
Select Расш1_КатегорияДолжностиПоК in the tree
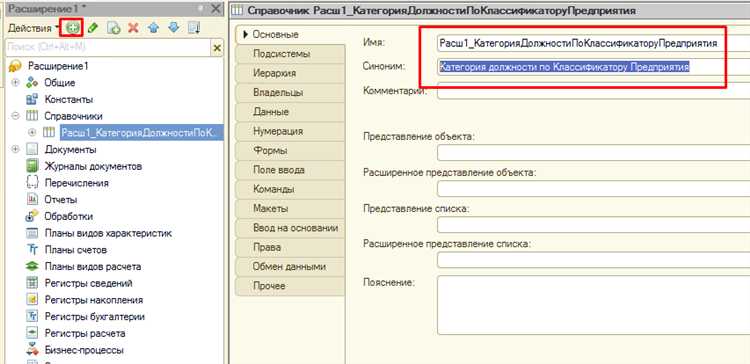click(x=142, y=133)
